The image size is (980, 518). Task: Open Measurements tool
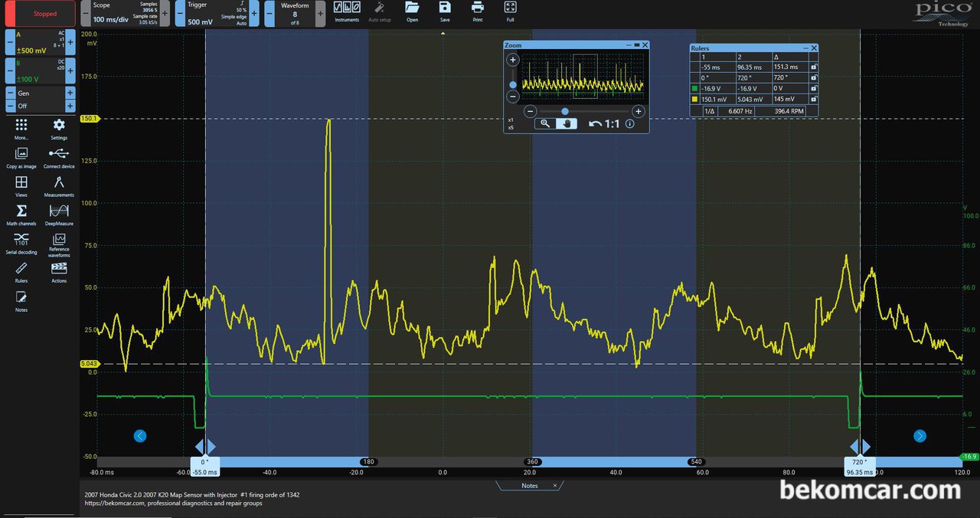point(59,185)
